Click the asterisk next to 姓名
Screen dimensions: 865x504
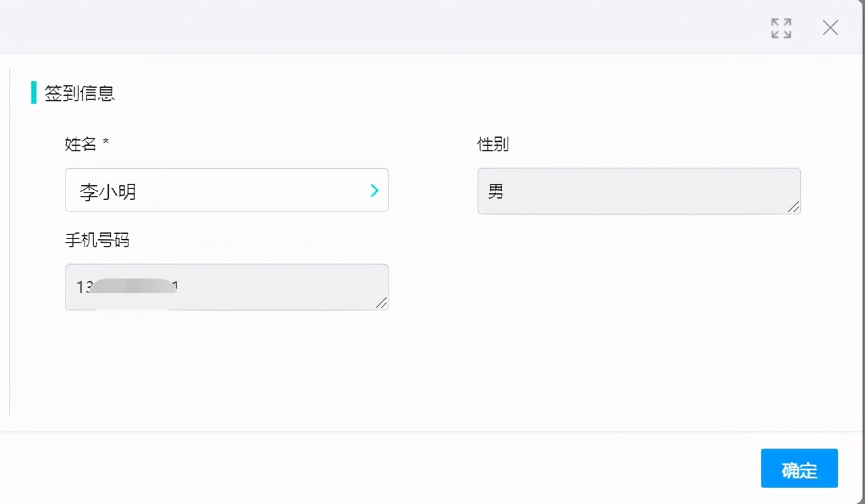pos(105,141)
